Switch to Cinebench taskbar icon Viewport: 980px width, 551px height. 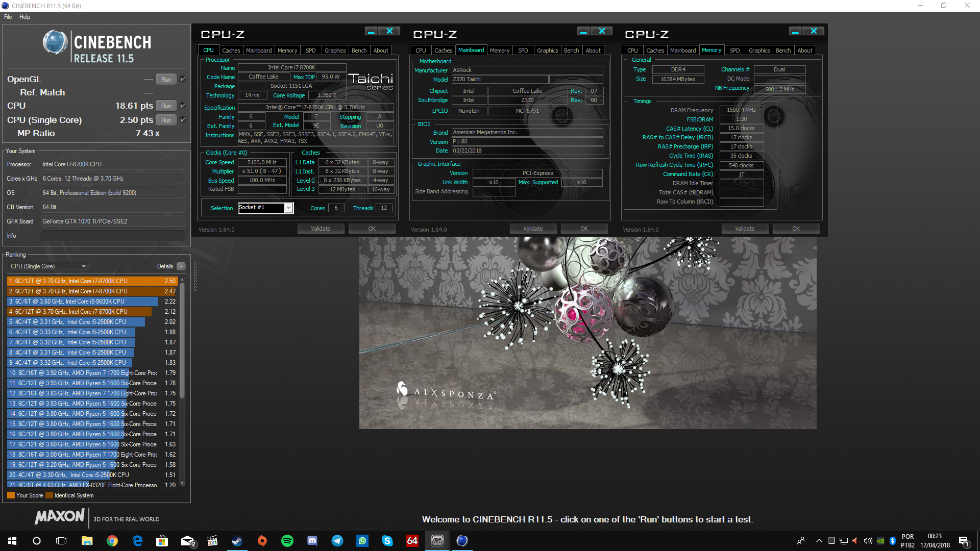point(462,541)
